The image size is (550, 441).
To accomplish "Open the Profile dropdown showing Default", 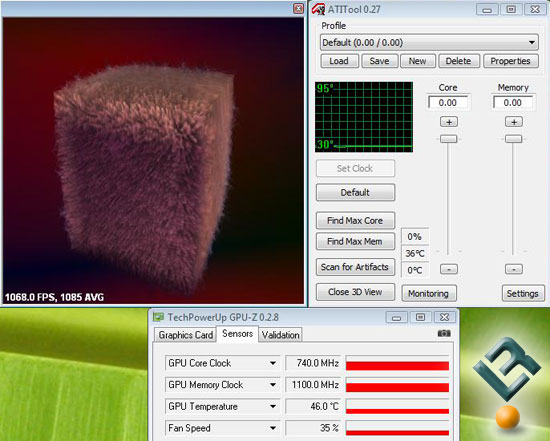I will 429,43.
